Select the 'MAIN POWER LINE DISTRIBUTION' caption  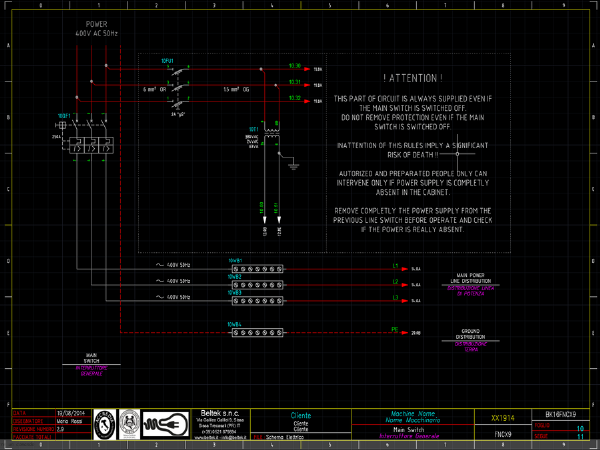470,278
